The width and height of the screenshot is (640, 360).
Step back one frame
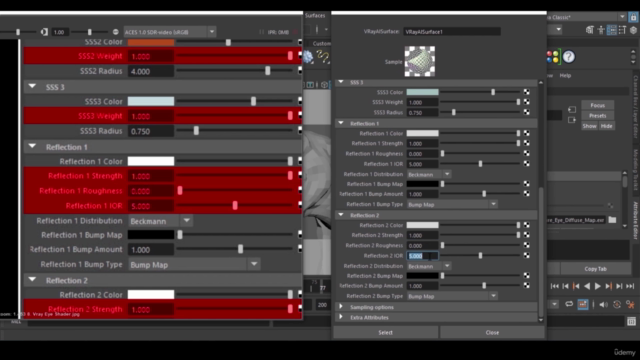point(565,286)
